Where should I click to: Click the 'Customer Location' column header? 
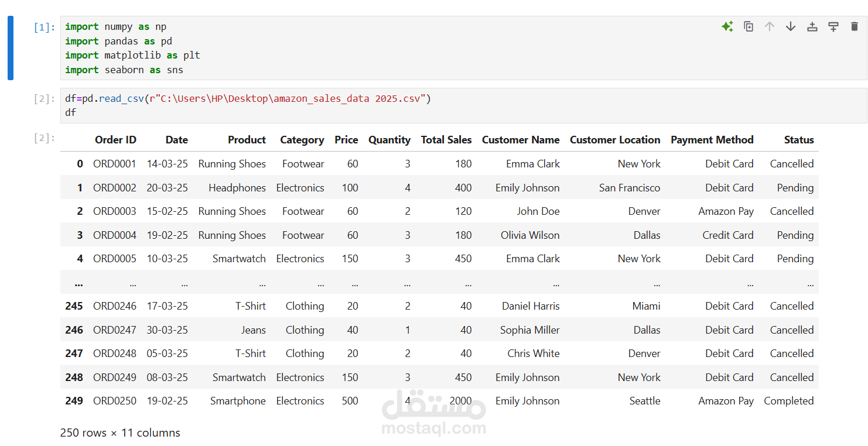614,140
